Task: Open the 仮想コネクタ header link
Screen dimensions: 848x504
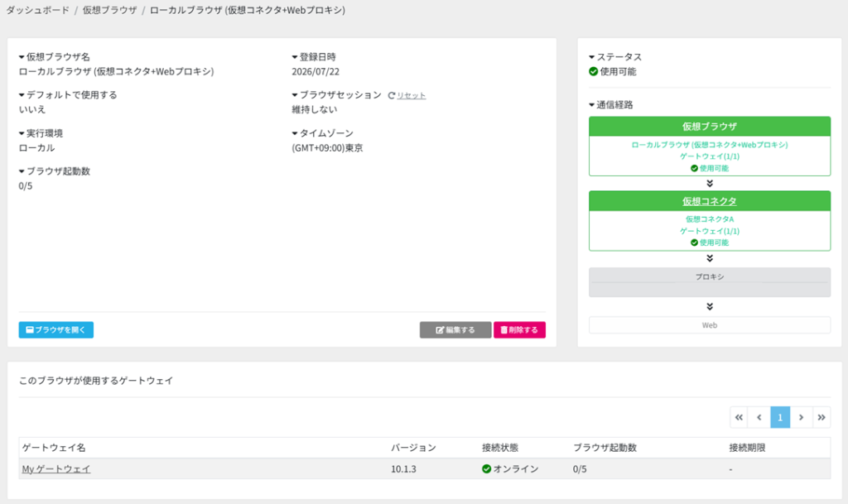Action: point(710,201)
